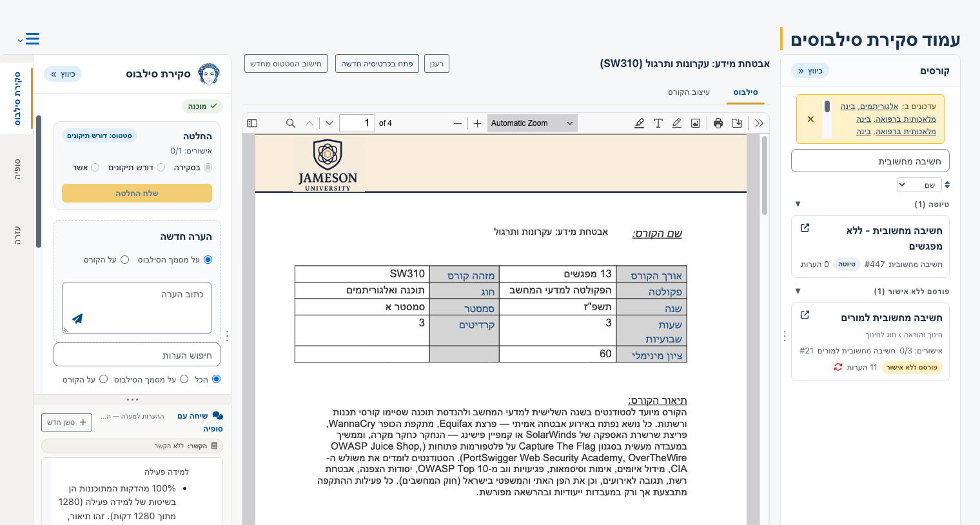Open the שם sort dropdown
980x525 pixels.
(919, 185)
